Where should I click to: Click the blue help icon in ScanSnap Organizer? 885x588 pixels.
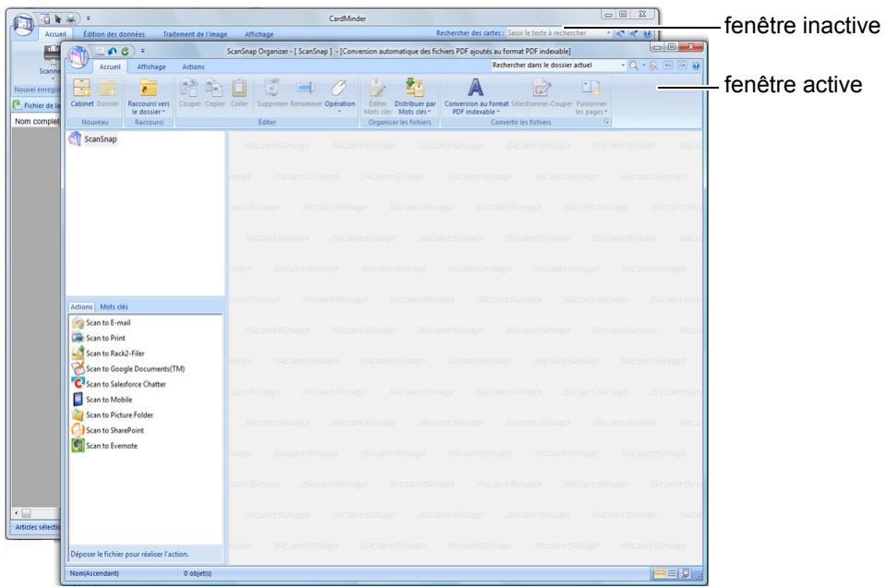(x=696, y=66)
